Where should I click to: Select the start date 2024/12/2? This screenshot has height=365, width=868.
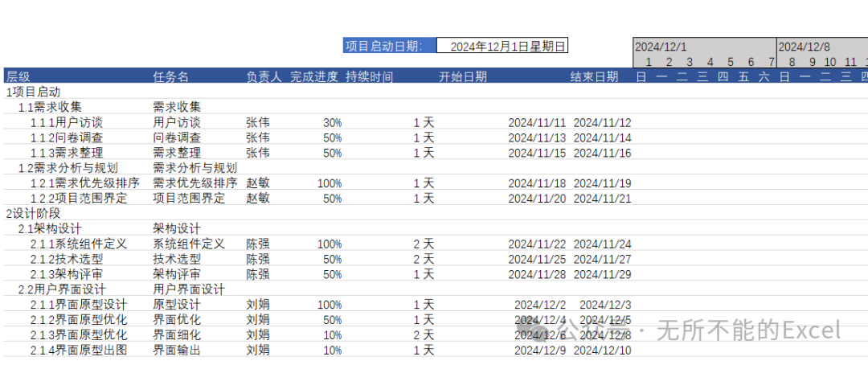tap(540, 305)
